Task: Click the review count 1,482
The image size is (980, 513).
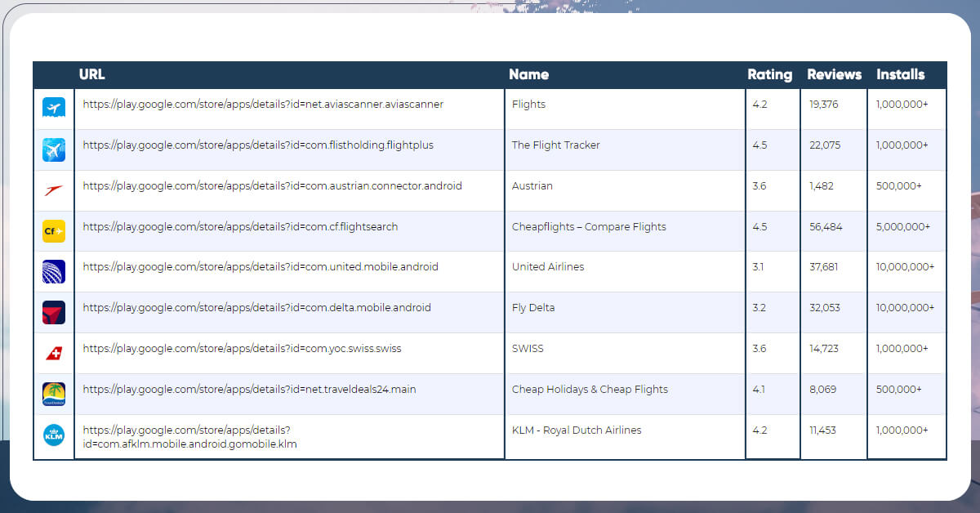Action: click(x=821, y=186)
